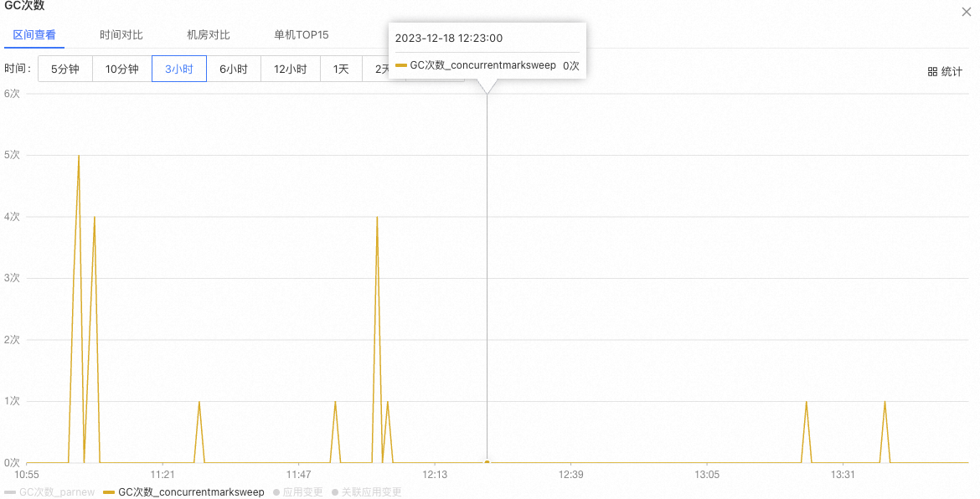Switch to the 时间对比 tab
The height and width of the screenshot is (499, 980).
(121, 35)
